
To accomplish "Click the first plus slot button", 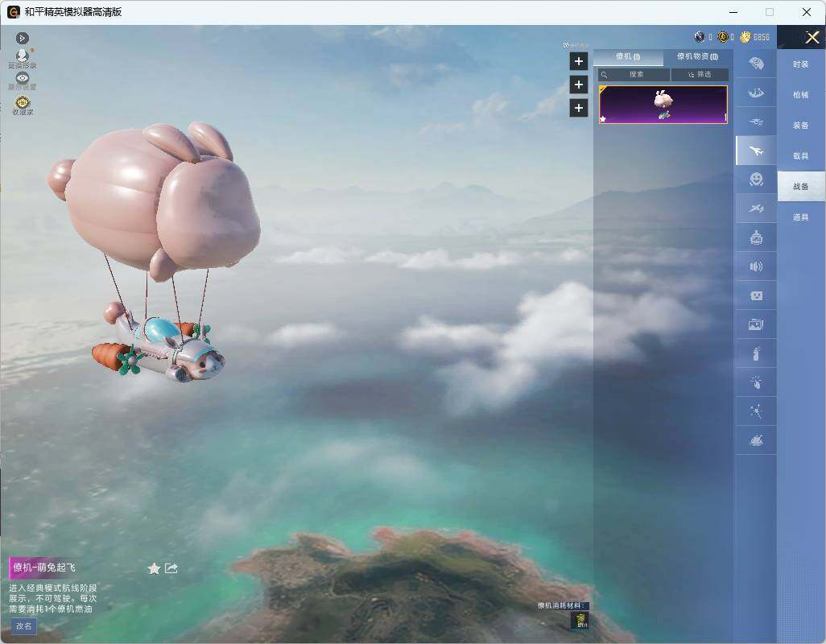I will (578, 61).
